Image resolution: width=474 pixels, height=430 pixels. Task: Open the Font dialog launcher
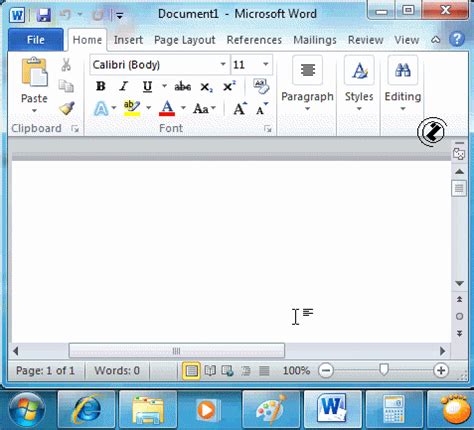coord(267,129)
